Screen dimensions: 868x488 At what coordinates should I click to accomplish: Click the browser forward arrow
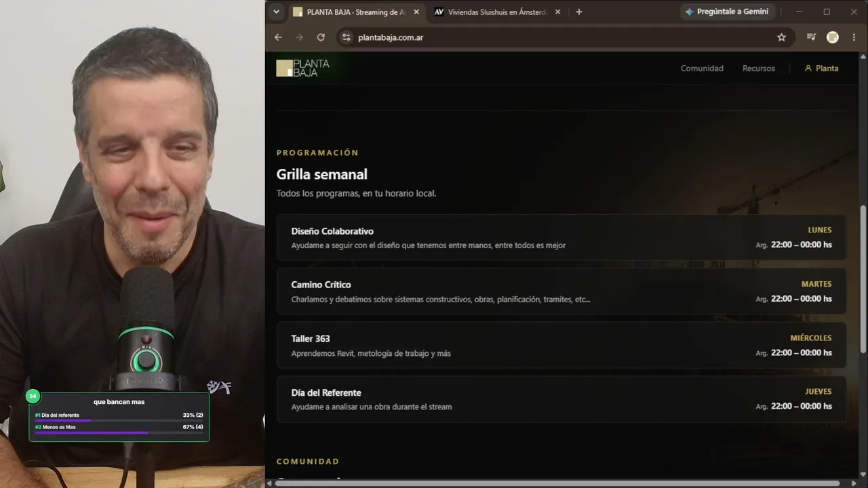click(299, 37)
